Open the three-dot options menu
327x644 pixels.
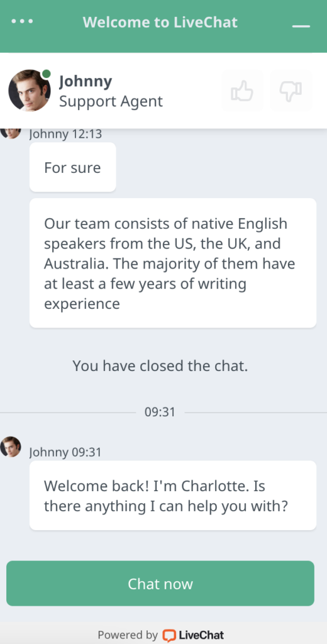click(22, 21)
